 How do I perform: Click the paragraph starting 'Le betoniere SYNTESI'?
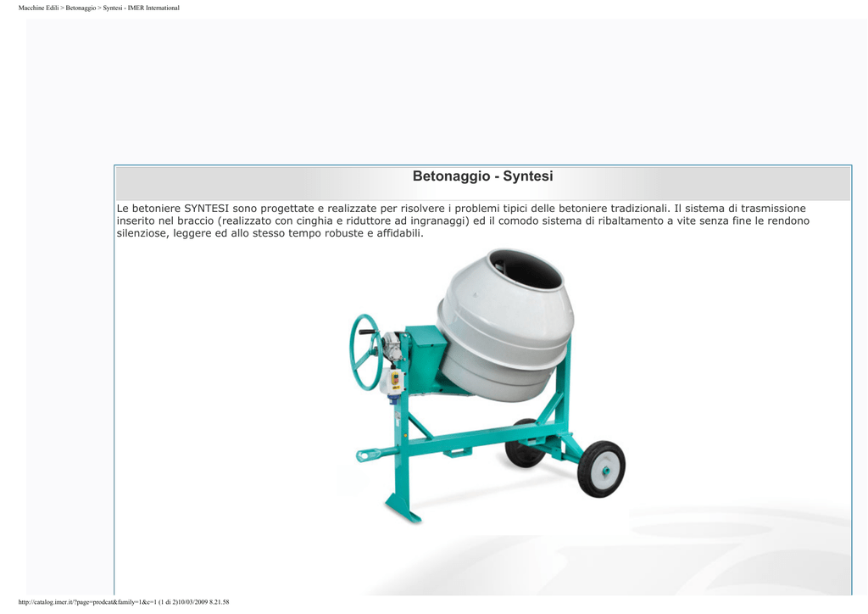point(463,220)
